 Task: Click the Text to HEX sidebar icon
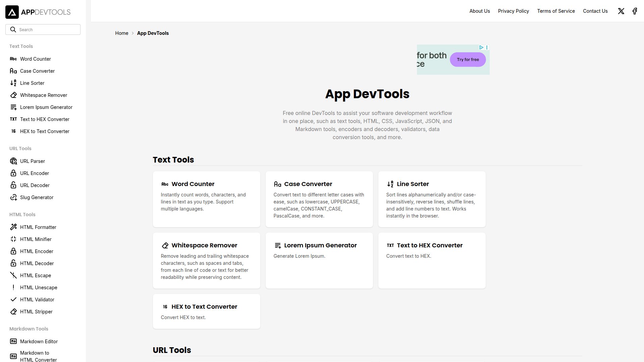(13, 119)
